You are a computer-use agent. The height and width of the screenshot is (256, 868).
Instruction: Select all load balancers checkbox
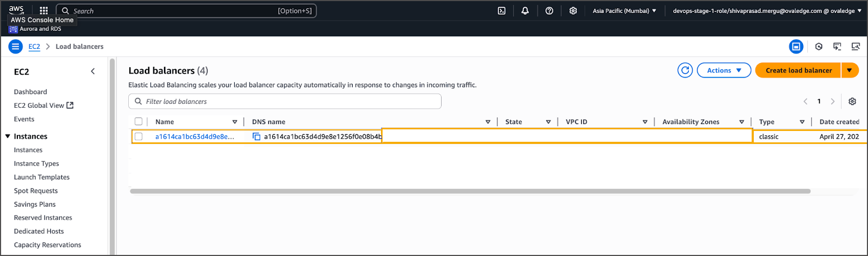point(139,122)
